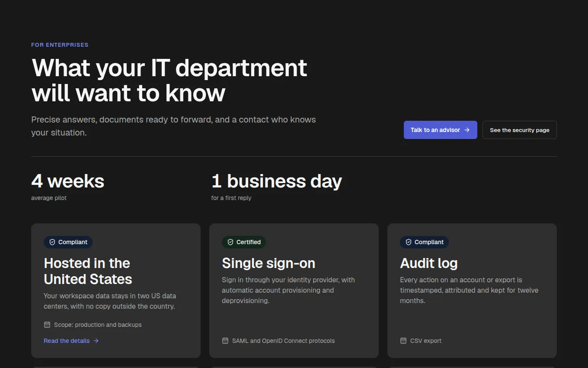
Task: Click the shield icon on Hosted in the United States card
Action: coord(52,242)
